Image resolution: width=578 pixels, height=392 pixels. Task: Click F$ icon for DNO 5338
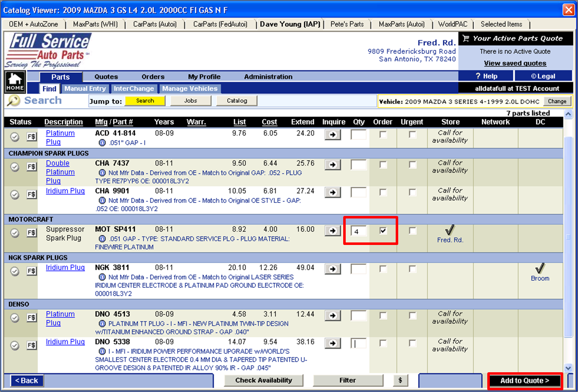(32, 345)
